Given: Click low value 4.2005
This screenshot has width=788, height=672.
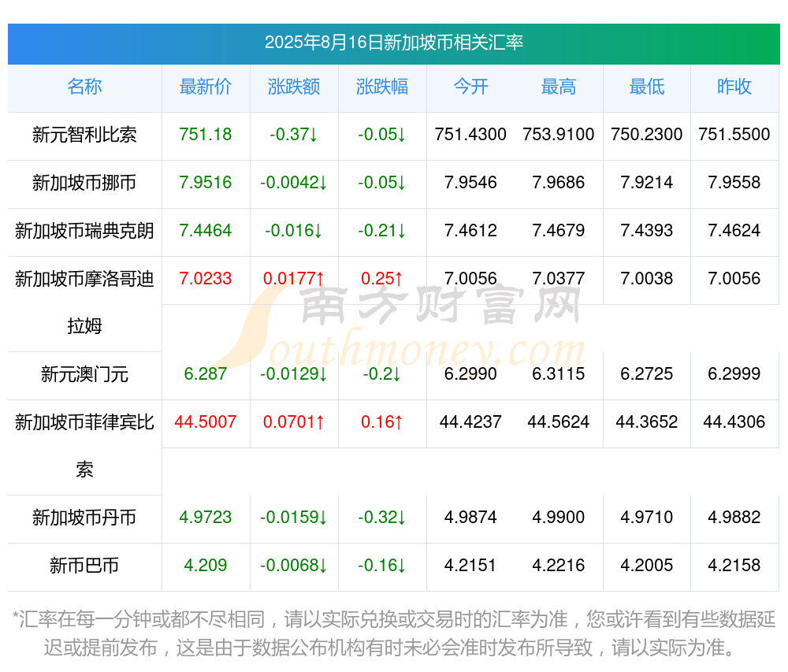Looking at the screenshot, I should click(647, 566).
